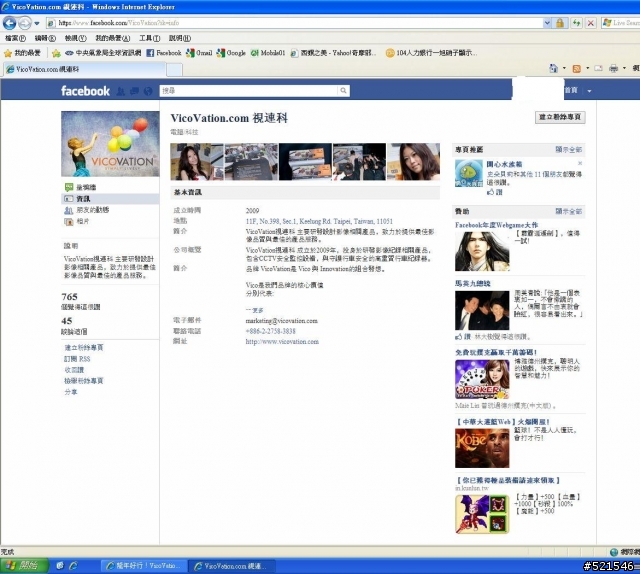
Task: Click the 765 likes count
Action: coord(69,297)
